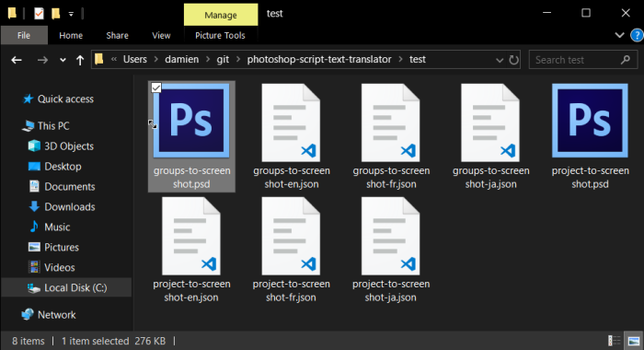Open the Home ribbon tab
644x350 pixels.
point(71,35)
